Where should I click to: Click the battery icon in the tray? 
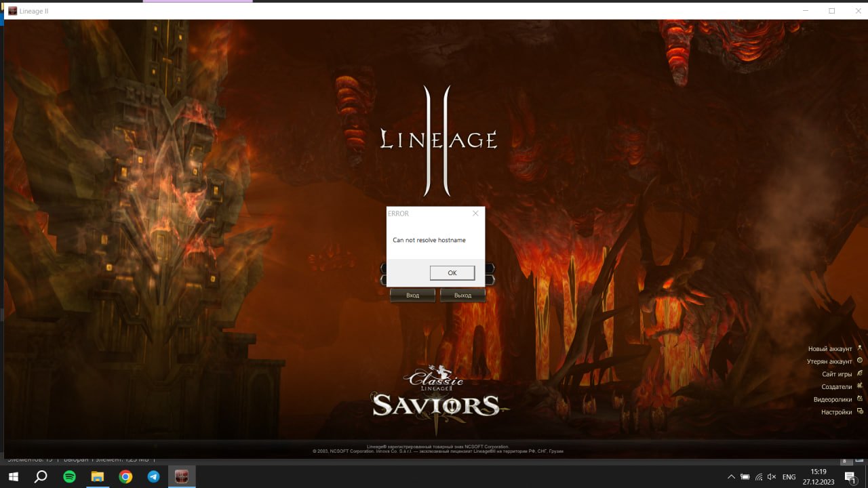click(745, 477)
